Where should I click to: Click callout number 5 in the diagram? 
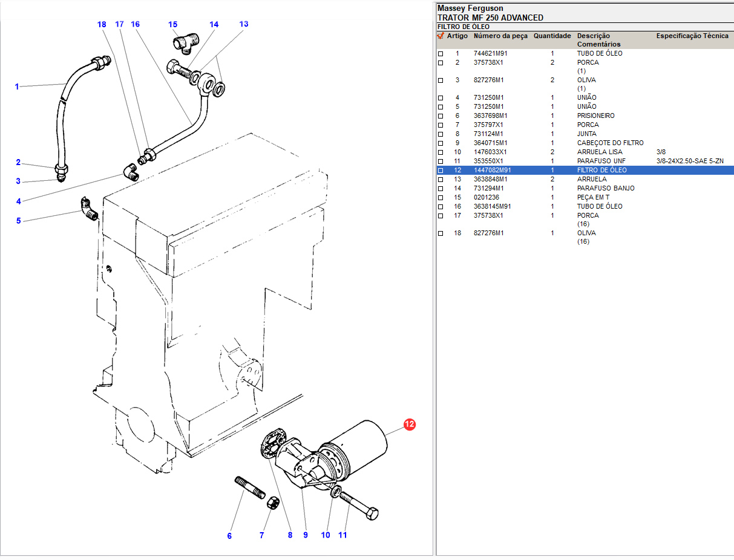click(x=18, y=221)
